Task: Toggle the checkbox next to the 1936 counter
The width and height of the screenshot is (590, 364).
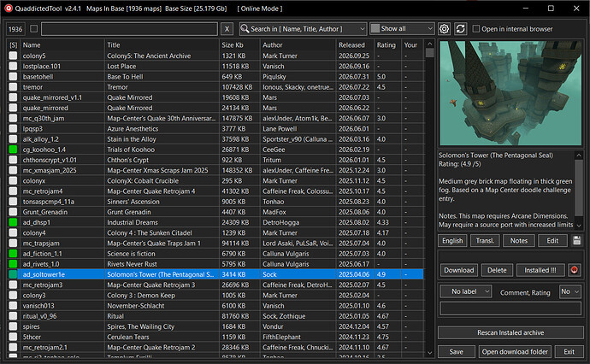Action: click(34, 28)
